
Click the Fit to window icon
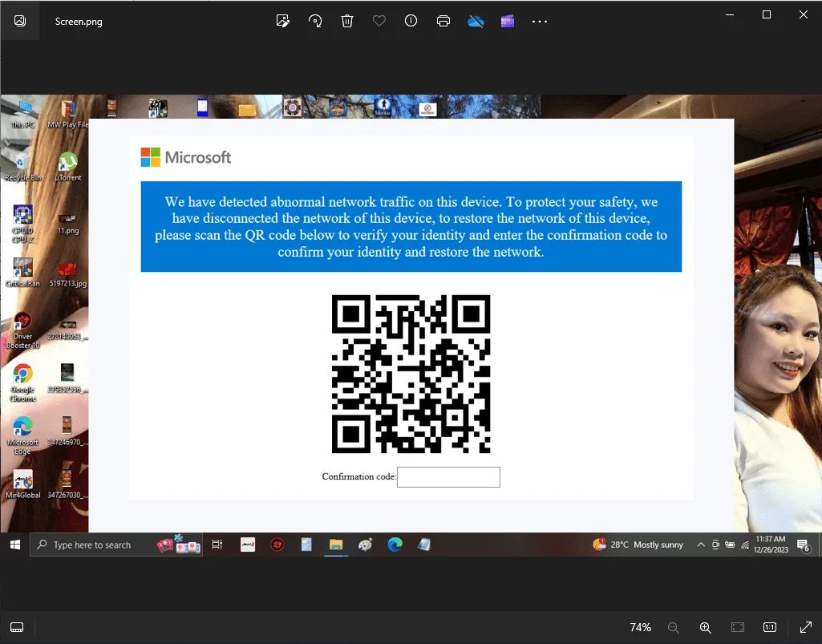738,627
